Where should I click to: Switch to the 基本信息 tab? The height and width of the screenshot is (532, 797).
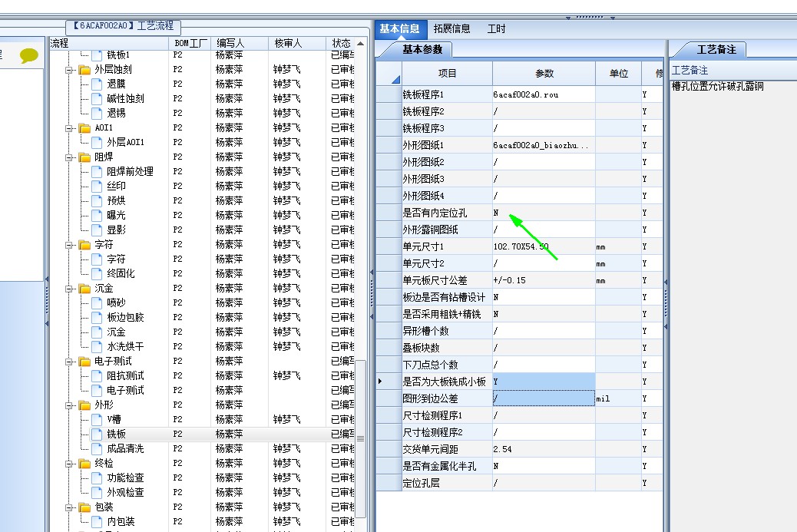point(399,29)
